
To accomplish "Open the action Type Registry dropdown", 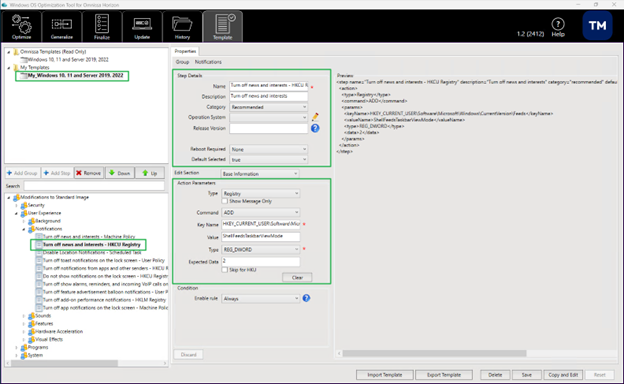I will tap(261, 193).
